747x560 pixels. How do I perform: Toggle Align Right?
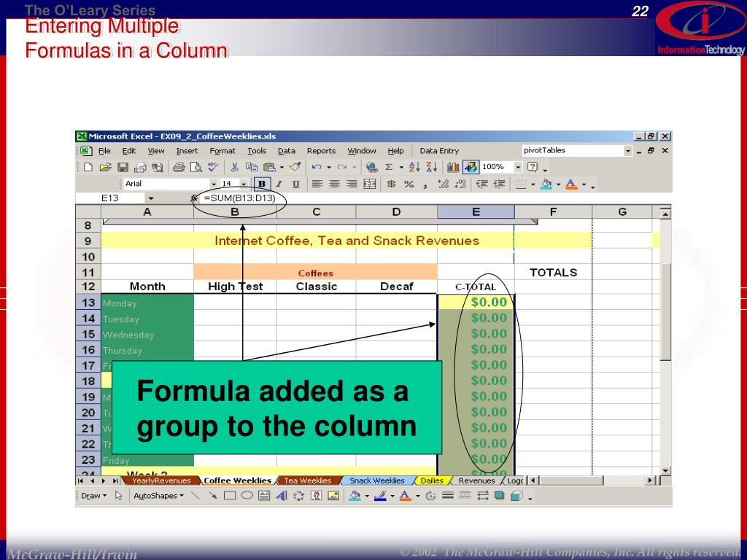click(352, 184)
